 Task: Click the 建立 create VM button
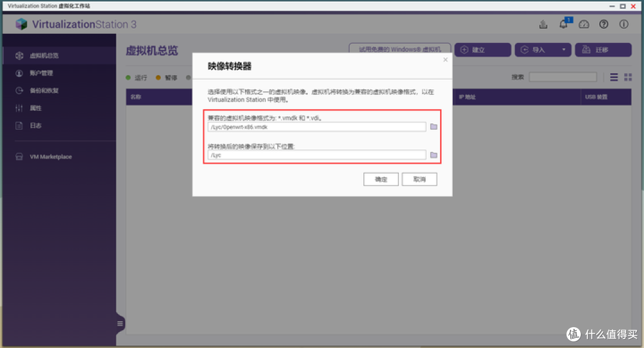click(x=482, y=49)
